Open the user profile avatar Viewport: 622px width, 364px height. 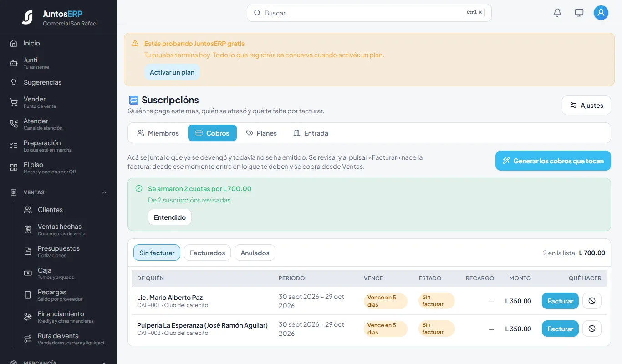pyautogui.click(x=601, y=13)
